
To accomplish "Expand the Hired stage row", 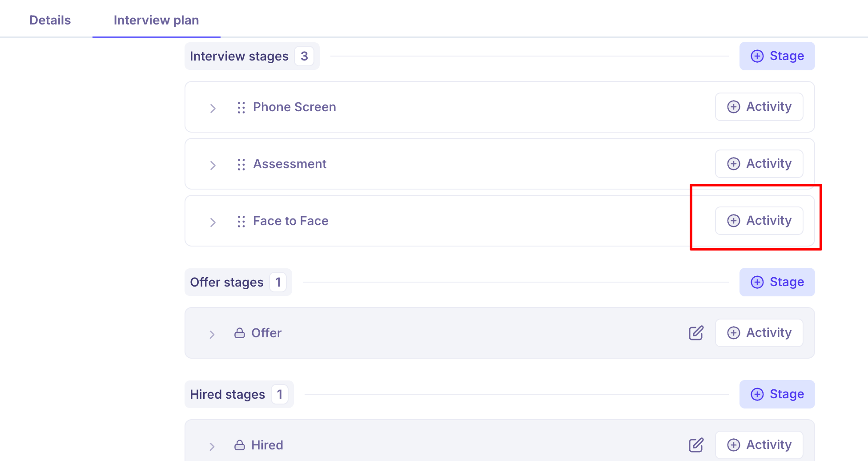I will tap(212, 446).
